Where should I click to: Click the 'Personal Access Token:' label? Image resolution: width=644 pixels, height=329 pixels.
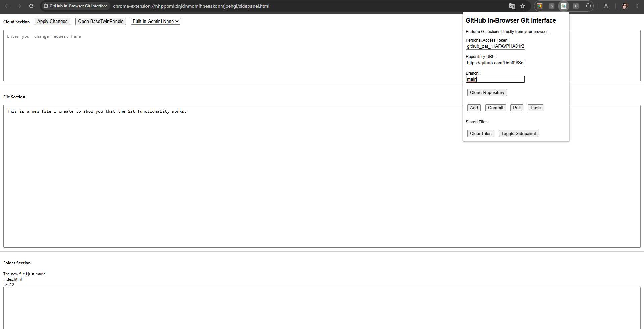point(487,40)
